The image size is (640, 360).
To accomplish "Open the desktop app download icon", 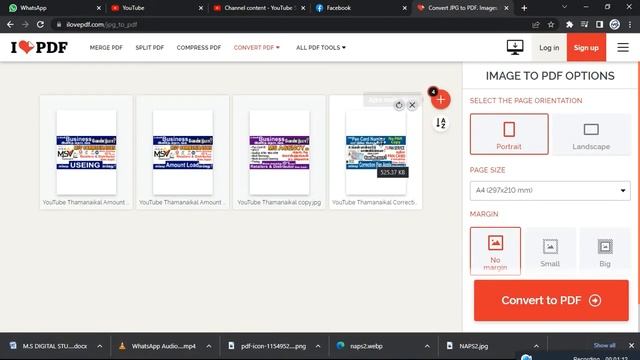I will point(515,47).
